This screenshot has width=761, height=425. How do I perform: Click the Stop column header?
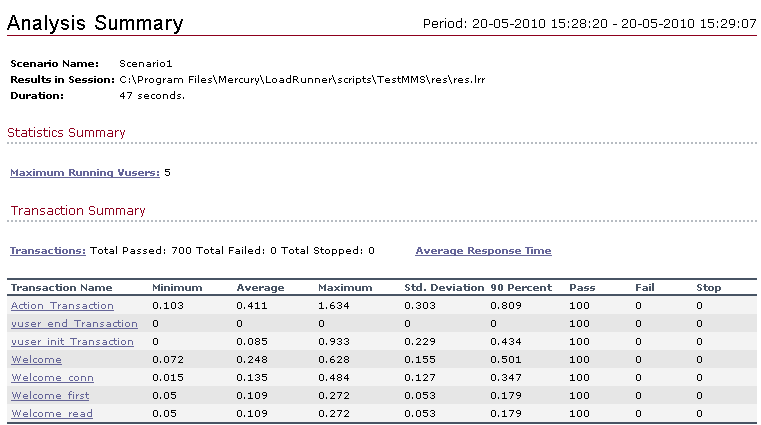(x=709, y=288)
